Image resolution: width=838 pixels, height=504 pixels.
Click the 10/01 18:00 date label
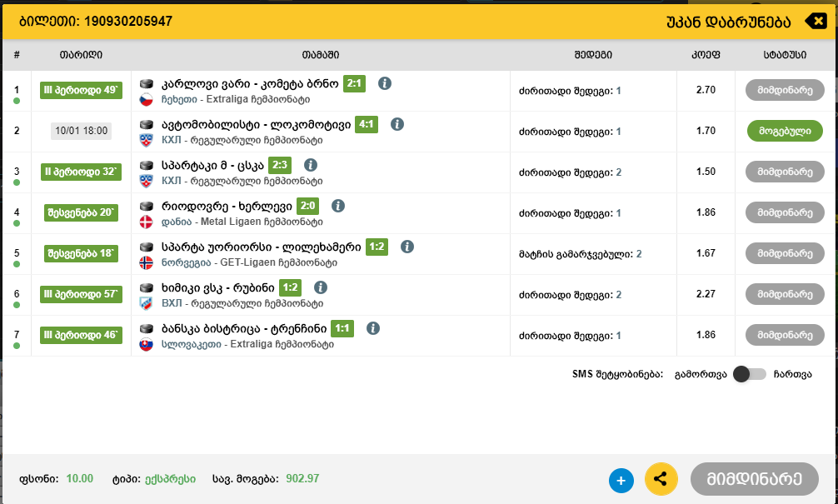pos(82,131)
